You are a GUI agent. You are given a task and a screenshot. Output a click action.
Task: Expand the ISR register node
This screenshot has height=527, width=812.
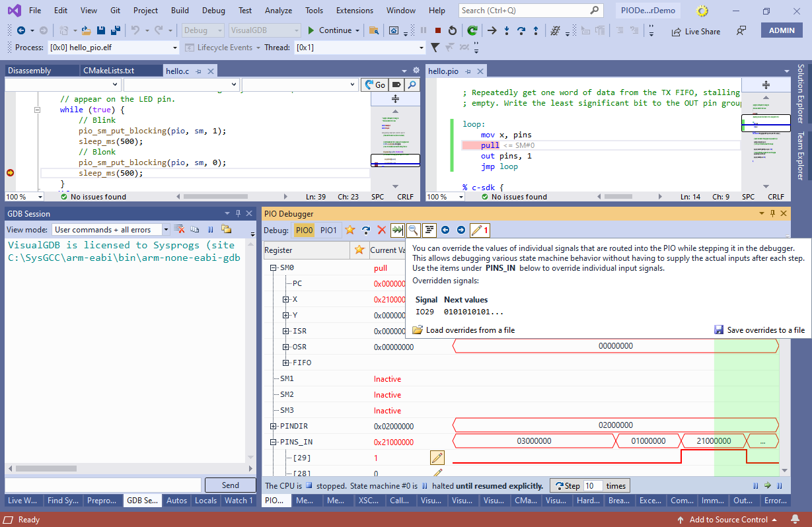(x=286, y=331)
